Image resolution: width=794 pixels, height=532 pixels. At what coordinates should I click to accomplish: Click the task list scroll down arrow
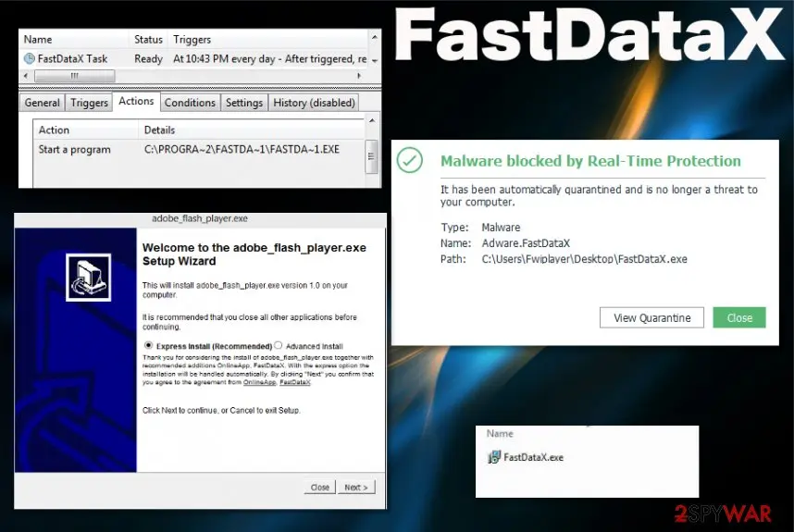374,61
